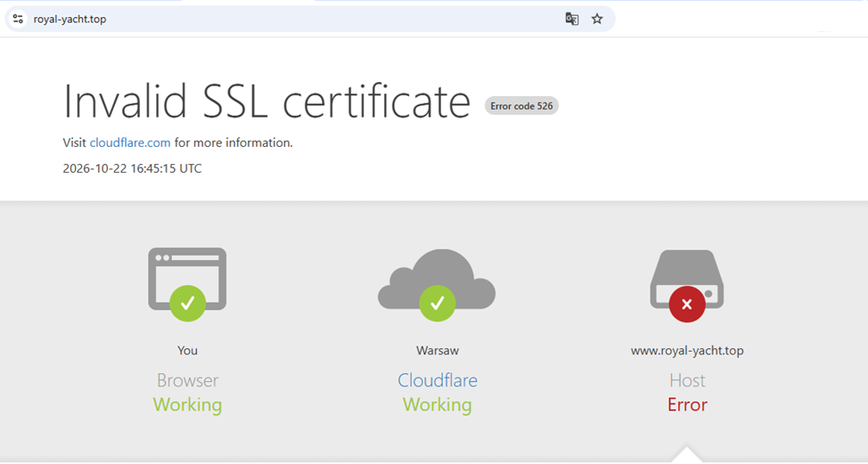Open the cloudflare.com link
The width and height of the screenshot is (868, 464).
(130, 142)
